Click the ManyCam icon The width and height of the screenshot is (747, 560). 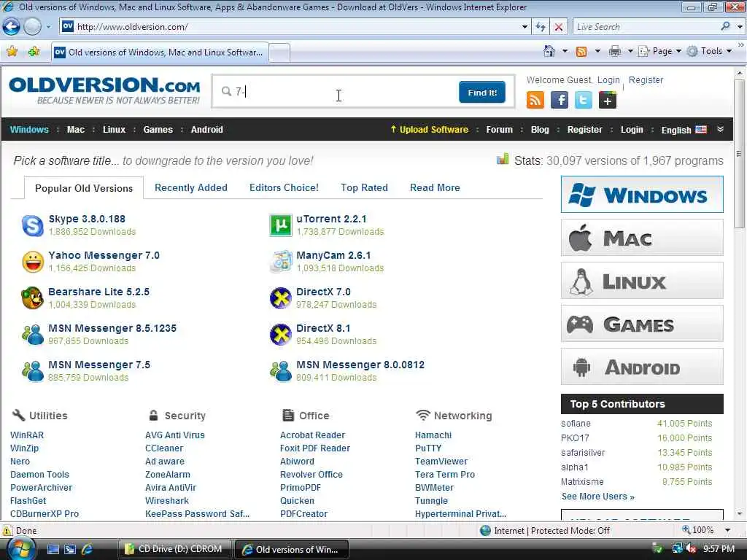pos(281,262)
